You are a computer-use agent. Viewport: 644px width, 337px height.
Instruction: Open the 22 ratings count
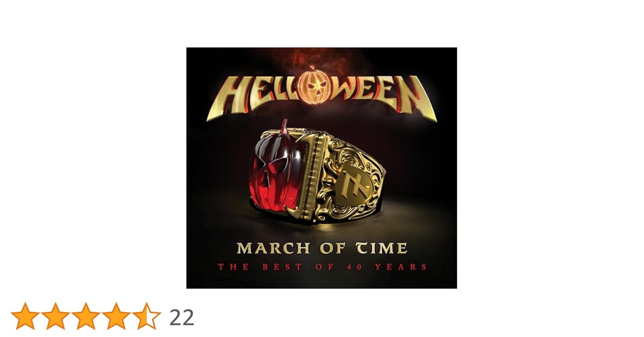[x=182, y=317]
